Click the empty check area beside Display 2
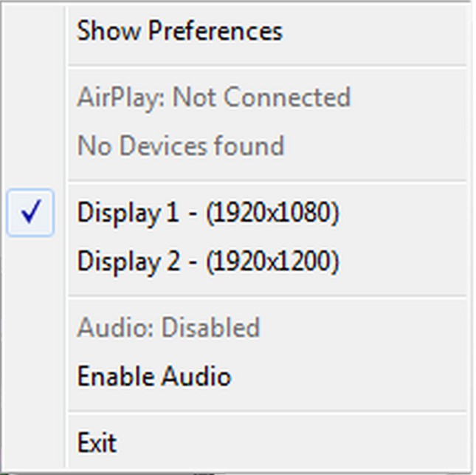Screen dimensions: 476x475 [30, 262]
